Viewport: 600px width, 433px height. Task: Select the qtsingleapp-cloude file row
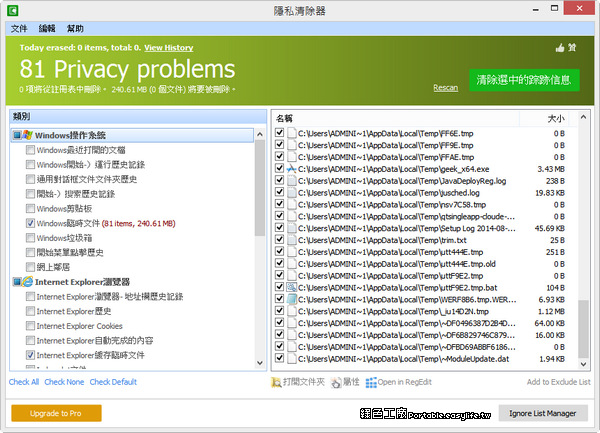point(421,216)
